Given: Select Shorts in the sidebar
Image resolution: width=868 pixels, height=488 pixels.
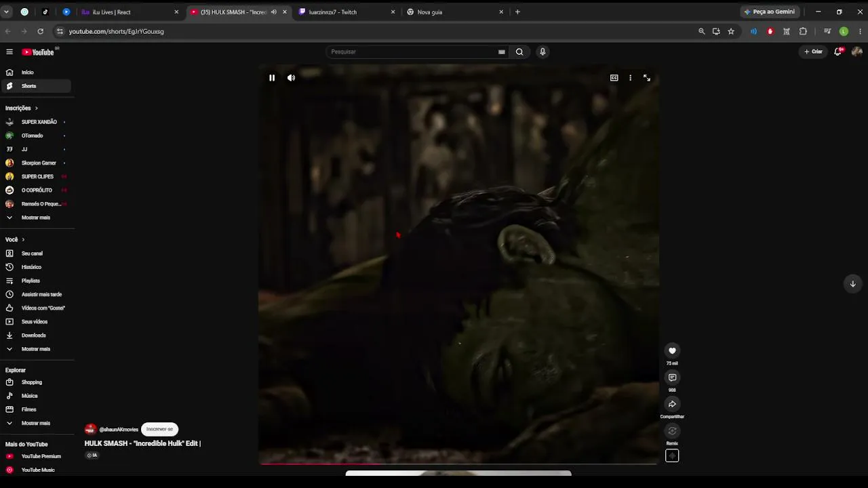Looking at the screenshot, I should (35, 86).
